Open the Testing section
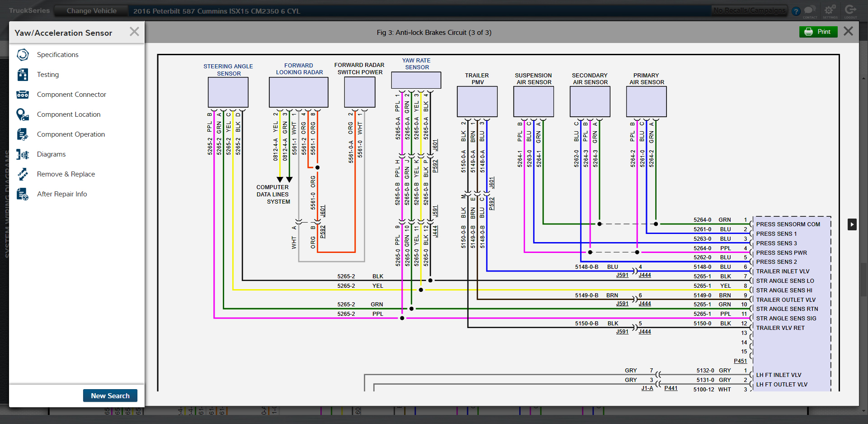868x424 pixels. click(47, 74)
